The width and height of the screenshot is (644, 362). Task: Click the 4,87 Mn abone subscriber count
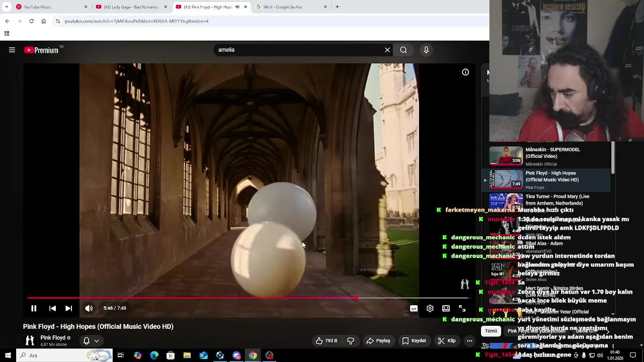54,345
